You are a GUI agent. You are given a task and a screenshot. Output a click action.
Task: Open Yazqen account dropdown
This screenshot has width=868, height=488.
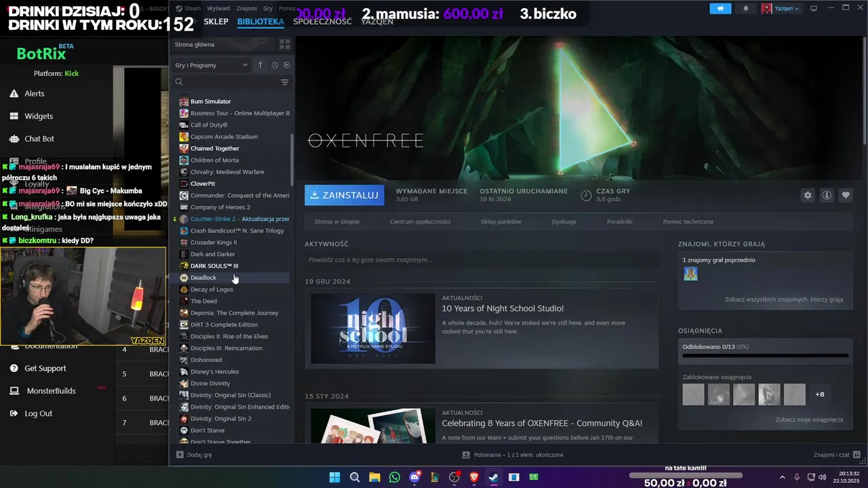tap(781, 8)
